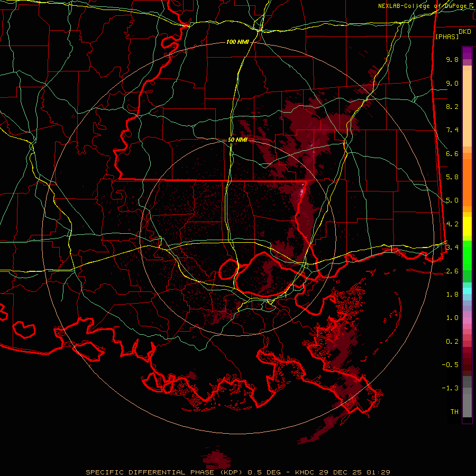476x476 pixels.
Task: Click the 3.4 value on the color scale
Action: (452, 247)
